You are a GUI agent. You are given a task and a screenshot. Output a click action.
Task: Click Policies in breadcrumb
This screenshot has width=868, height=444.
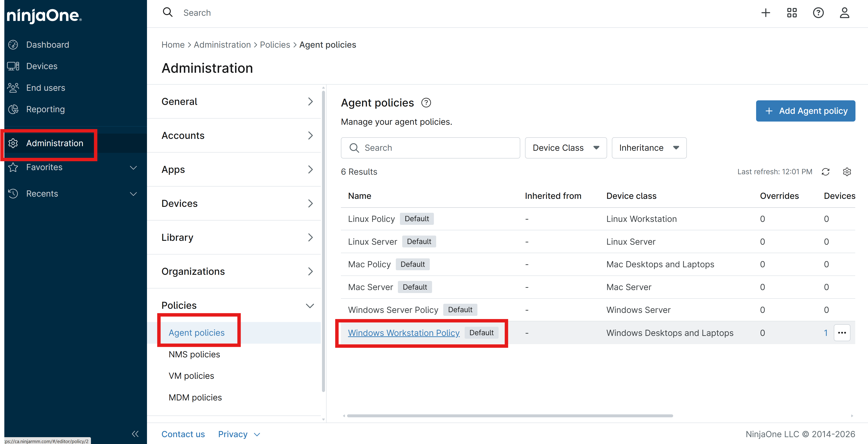[275, 44]
